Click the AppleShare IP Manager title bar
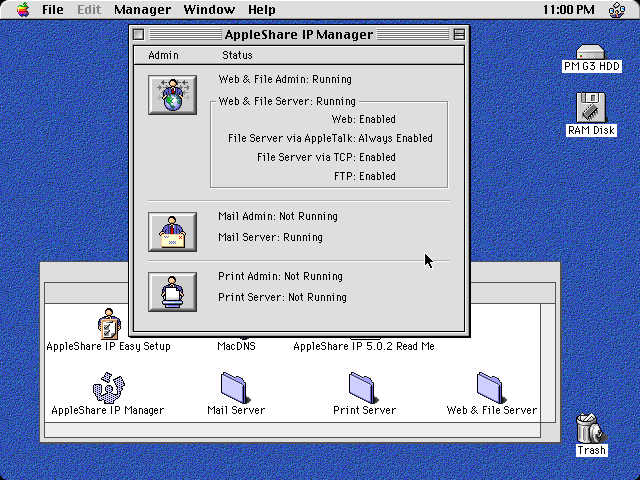 [x=299, y=35]
